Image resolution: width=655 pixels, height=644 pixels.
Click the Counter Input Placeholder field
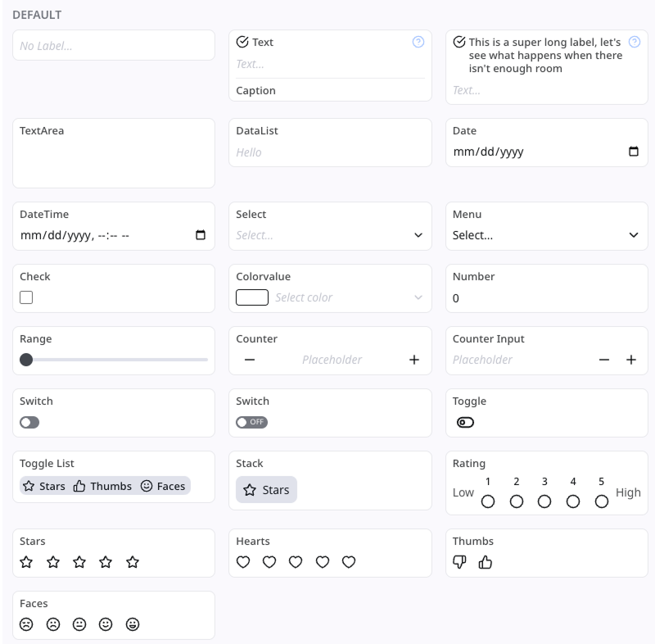coord(522,360)
